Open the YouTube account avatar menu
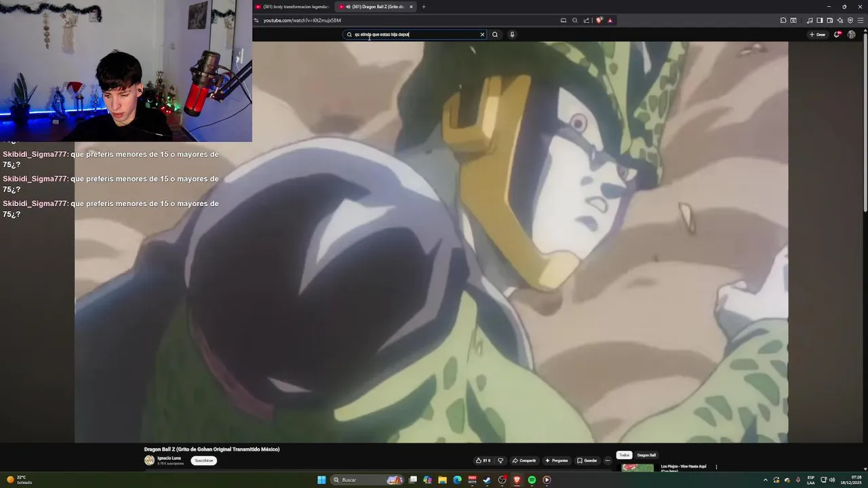The height and width of the screenshot is (488, 868). coord(851,35)
